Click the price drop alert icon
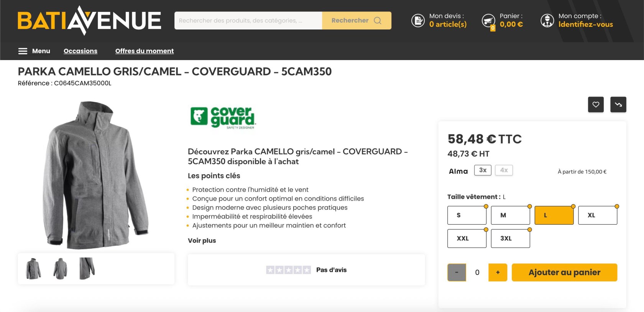The height and width of the screenshot is (312, 644). click(x=618, y=105)
